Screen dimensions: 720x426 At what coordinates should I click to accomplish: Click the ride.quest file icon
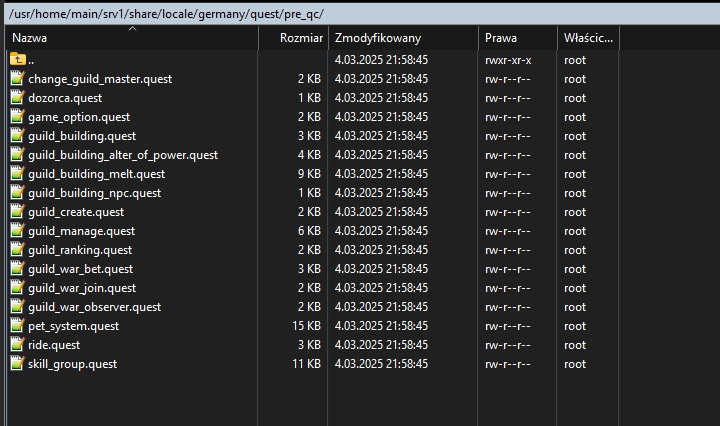17,345
